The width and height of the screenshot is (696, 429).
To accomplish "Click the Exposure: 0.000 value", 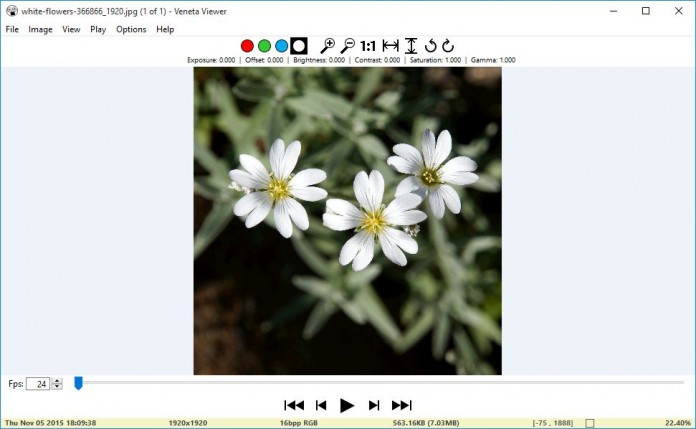I will click(211, 60).
